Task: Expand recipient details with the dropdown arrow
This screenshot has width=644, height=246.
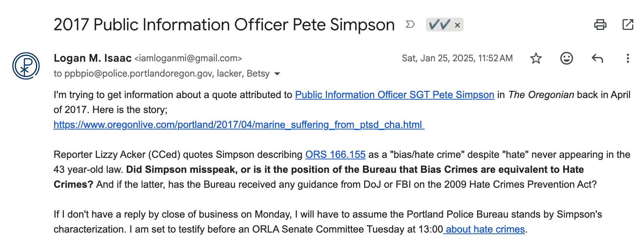Action: [x=278, y=74]
